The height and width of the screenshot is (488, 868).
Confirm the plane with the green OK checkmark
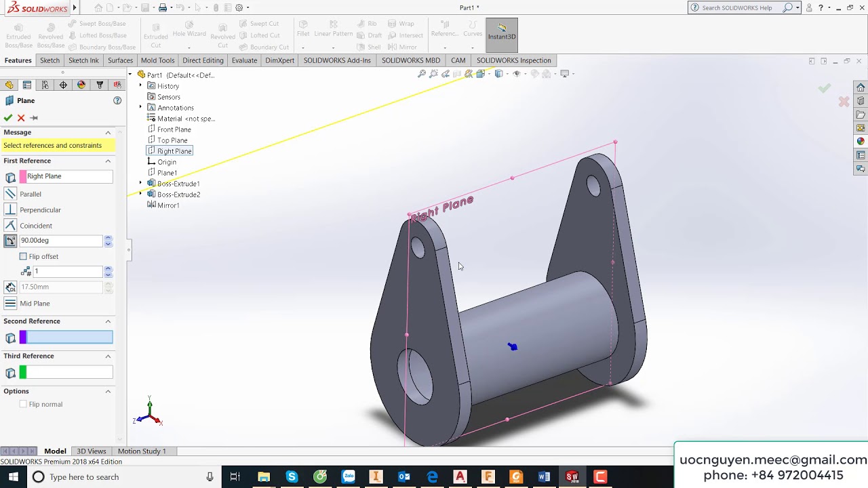[8, 118]
